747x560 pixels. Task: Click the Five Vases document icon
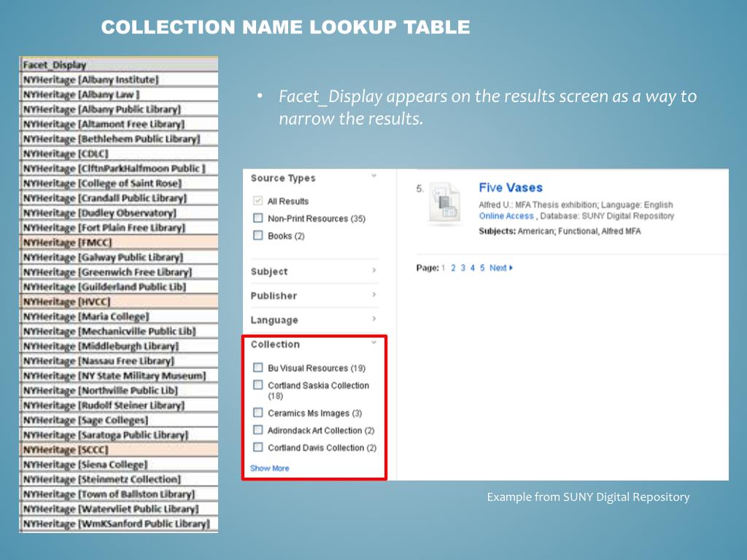[x=444, y=203]
